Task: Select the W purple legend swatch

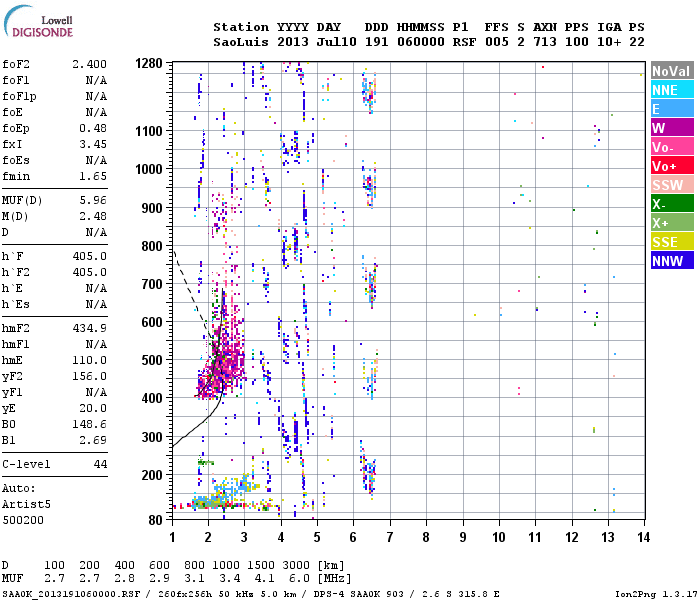Action: 672,128
